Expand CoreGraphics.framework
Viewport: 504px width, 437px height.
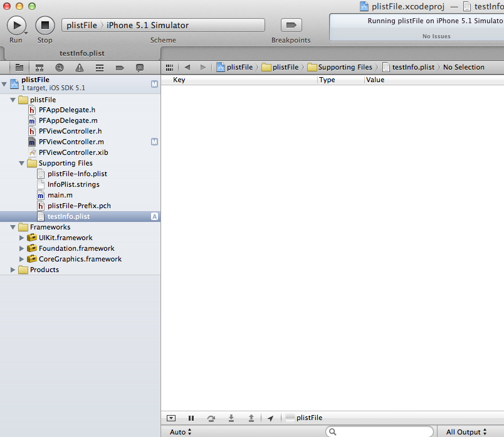(21, 259)
